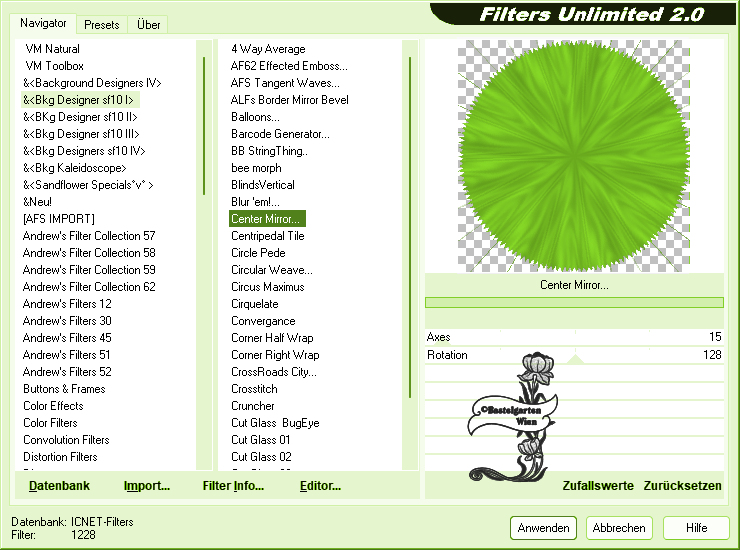Select Andrew's Filters 52
The image size is (740, 550).
click(x=67, y=372)
